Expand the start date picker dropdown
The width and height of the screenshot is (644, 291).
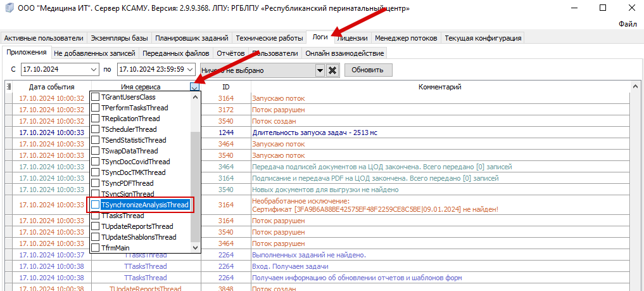[x=94, y=70]
